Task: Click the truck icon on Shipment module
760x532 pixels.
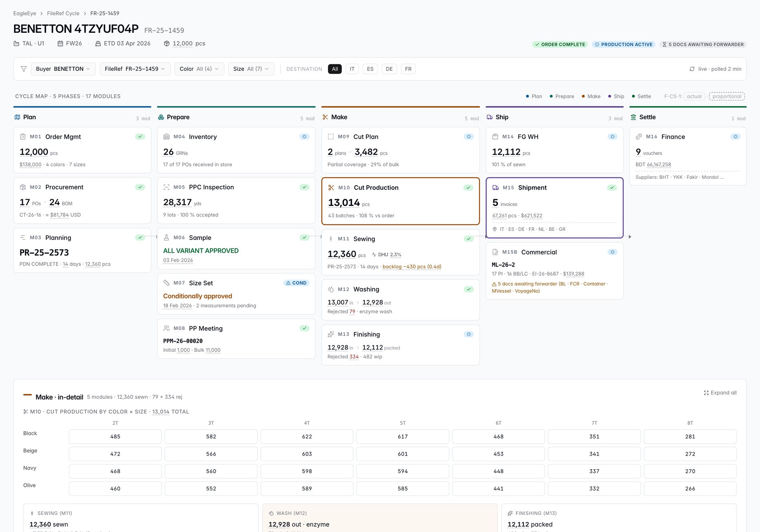Action: coord(496,188)
